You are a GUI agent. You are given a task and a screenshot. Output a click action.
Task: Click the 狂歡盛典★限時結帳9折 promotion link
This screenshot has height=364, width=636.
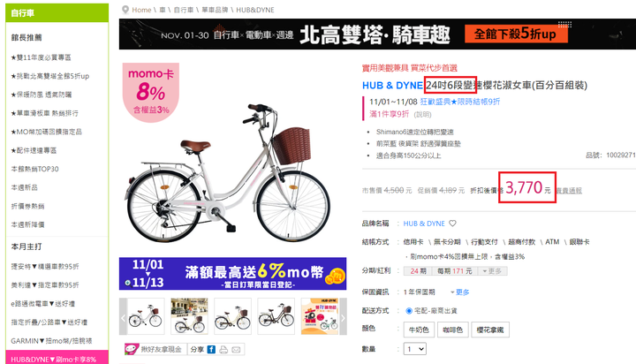click(x=460, y=102)
